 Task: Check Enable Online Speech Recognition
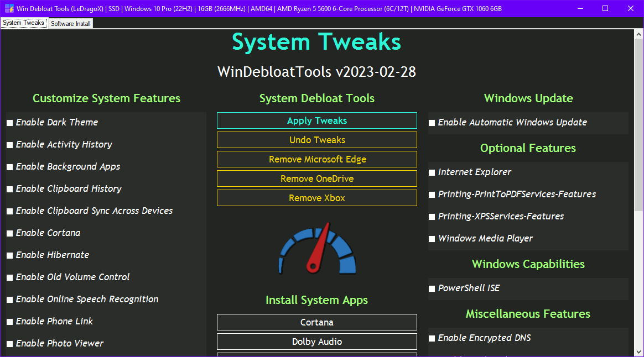click(10, 300)
